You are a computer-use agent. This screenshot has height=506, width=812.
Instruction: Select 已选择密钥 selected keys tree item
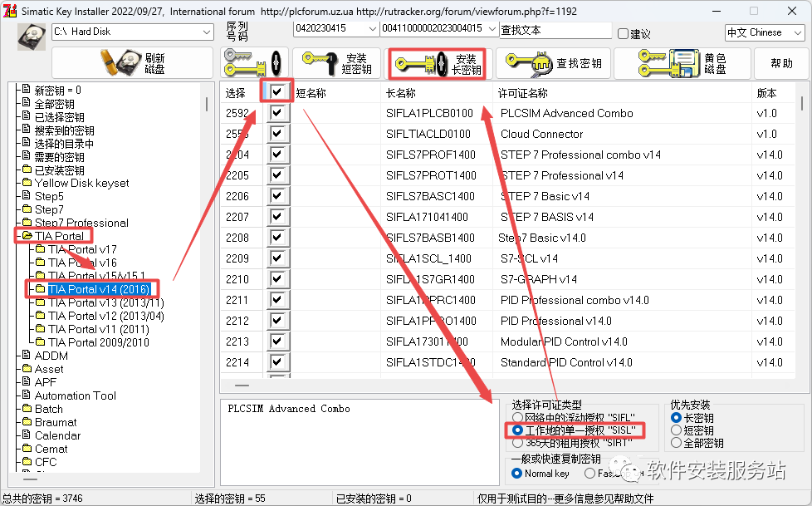pyautogui.click(x=59, y=117)
